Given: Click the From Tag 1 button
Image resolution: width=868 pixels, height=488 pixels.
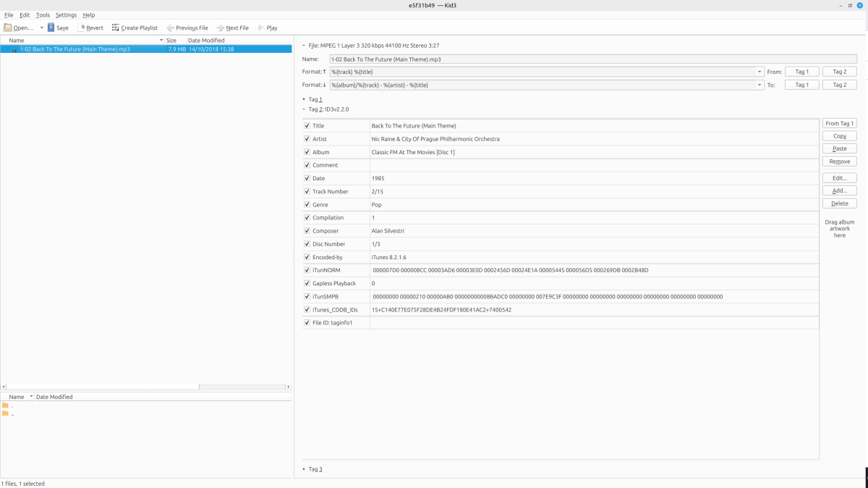Looking at the screenshot, I should coord(839,123).
